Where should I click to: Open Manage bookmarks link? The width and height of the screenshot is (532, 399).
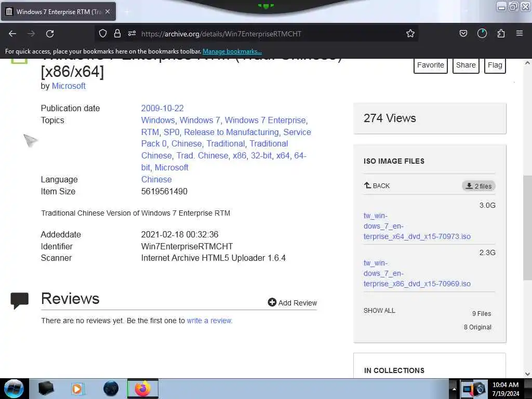coord(232,51)
